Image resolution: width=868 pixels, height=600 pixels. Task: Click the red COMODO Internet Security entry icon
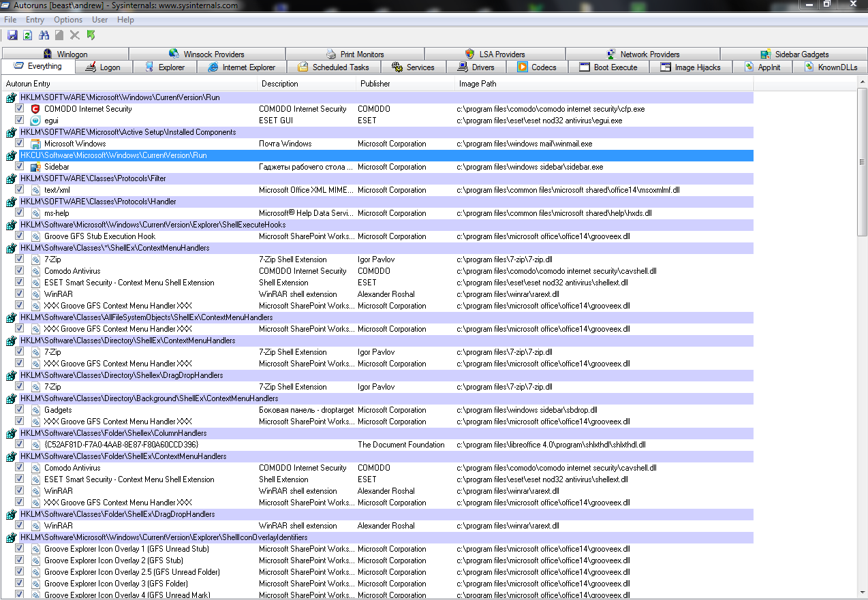(x=35, y=109)
